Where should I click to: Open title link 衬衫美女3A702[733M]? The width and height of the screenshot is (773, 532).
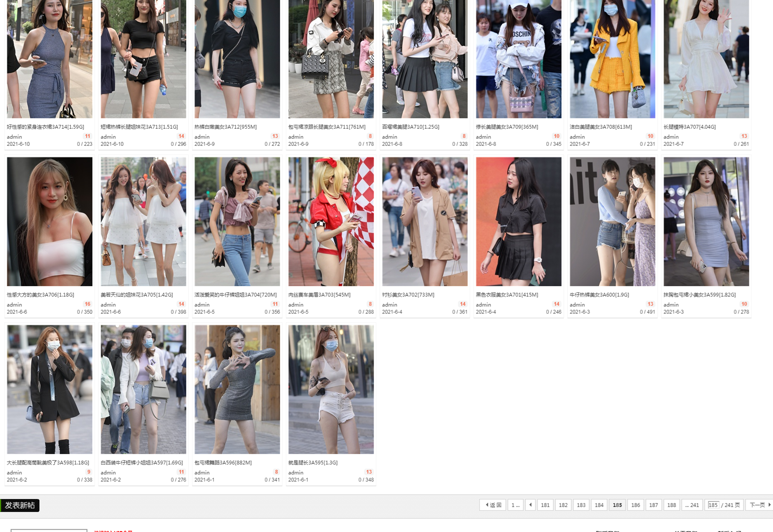pos(408,295)
